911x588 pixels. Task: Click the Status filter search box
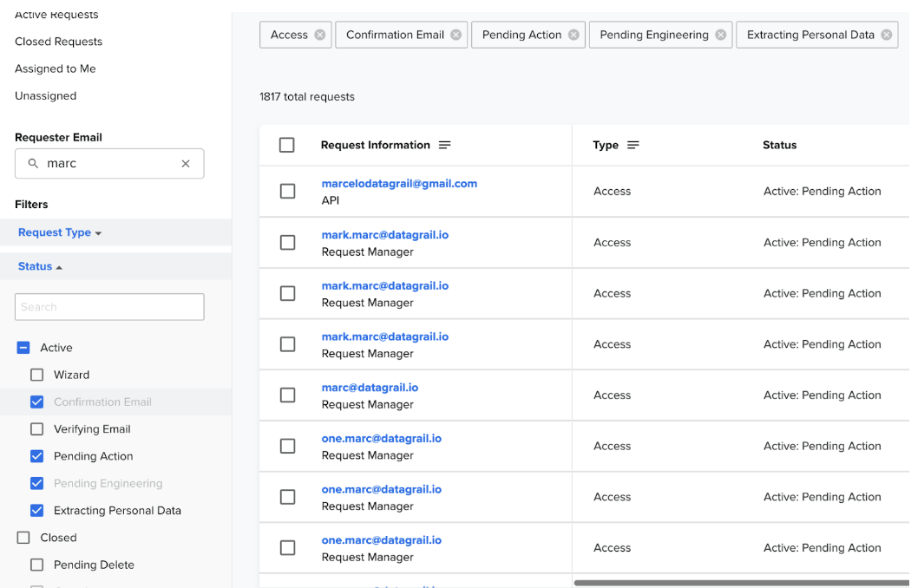point(109,307)
